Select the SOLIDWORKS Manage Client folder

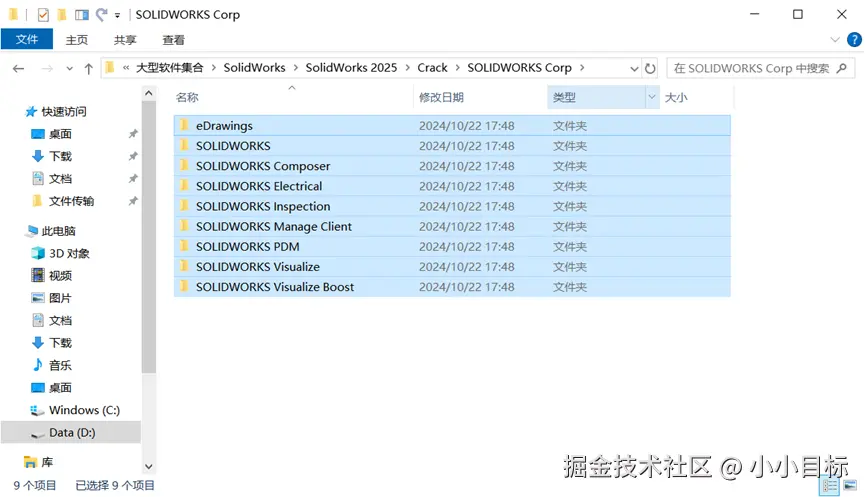tap(452, 227)
